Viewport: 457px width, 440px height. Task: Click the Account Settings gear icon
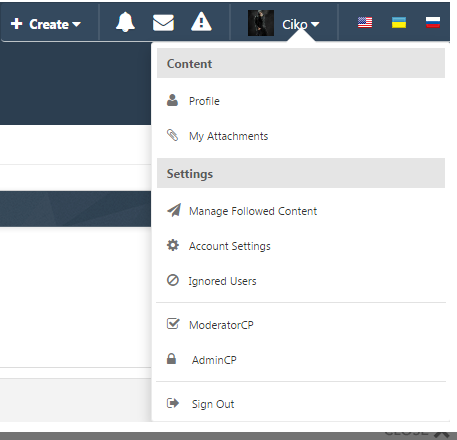point(173,245)
